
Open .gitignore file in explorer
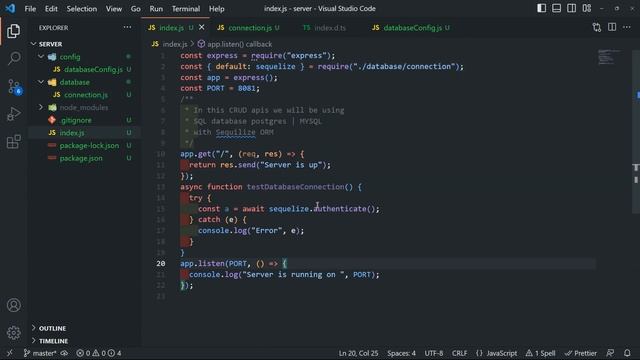click(x=76, y=120)
